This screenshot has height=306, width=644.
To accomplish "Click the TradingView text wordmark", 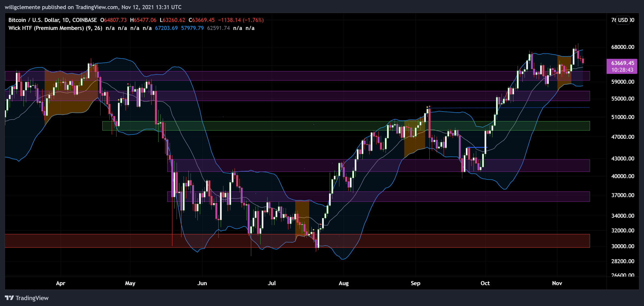I will click(32, 298).
